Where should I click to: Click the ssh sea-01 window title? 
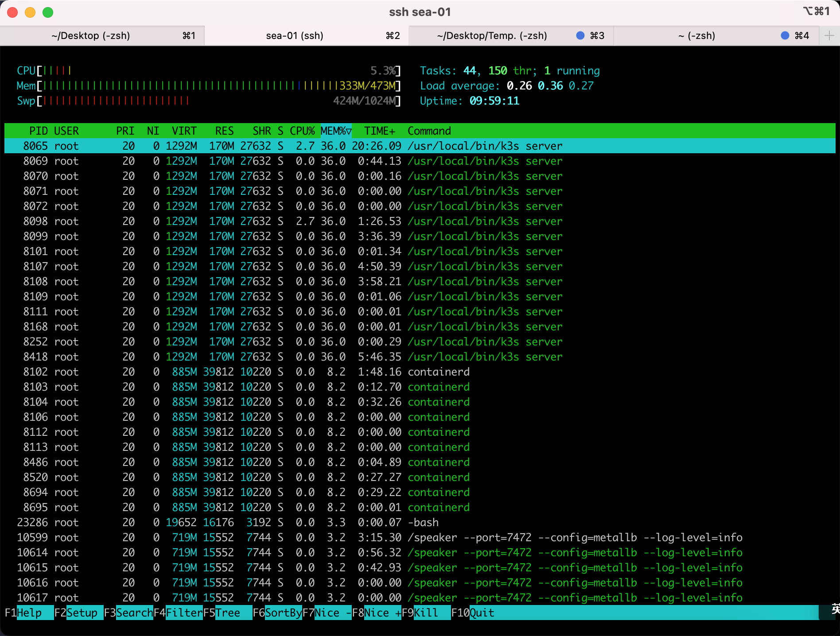(x=420, y=12)
